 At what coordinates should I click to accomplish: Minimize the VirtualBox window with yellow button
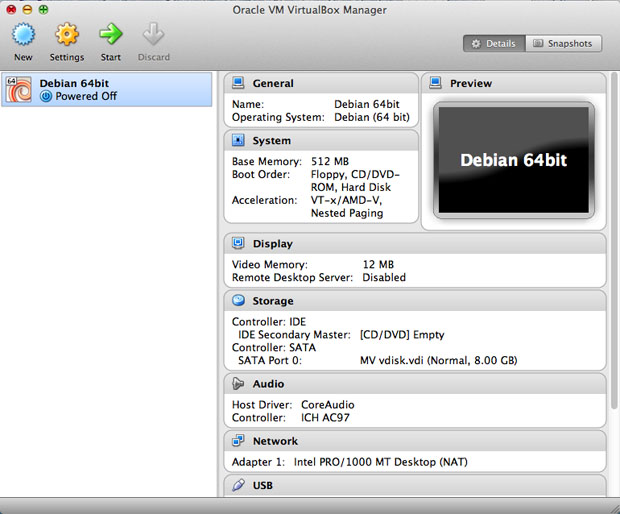tap(27, 9)
